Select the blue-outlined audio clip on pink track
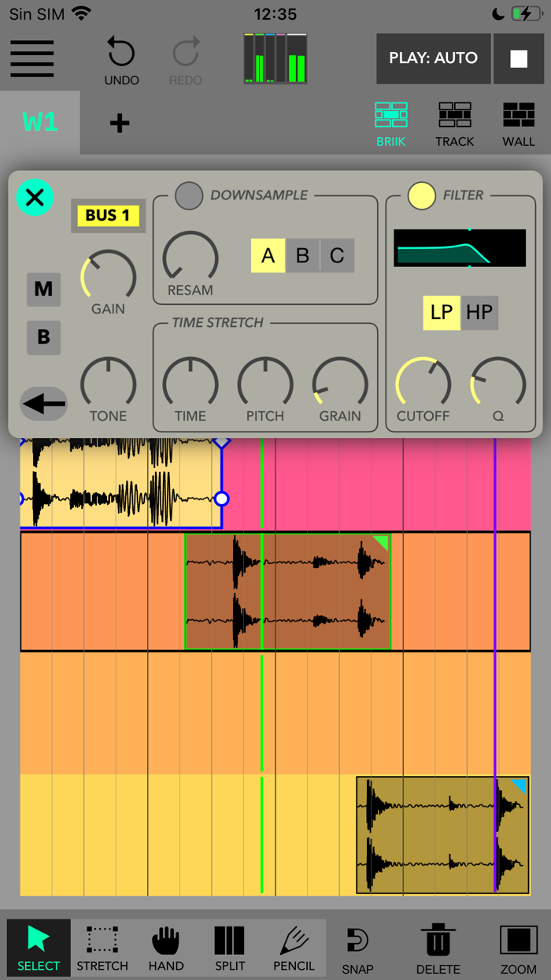 (120, 482)
